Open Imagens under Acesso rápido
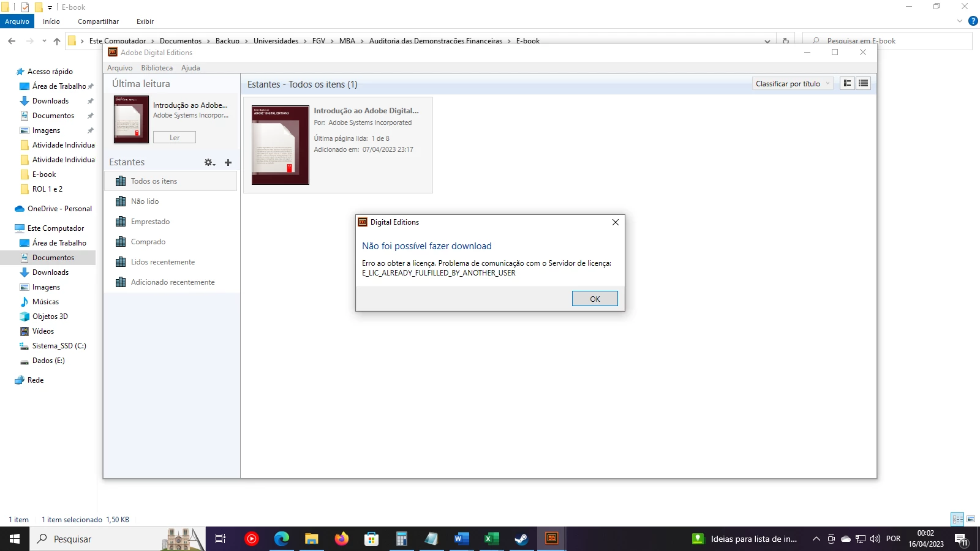The width and height of the screenshot is (980, 551). click(47, 130)
